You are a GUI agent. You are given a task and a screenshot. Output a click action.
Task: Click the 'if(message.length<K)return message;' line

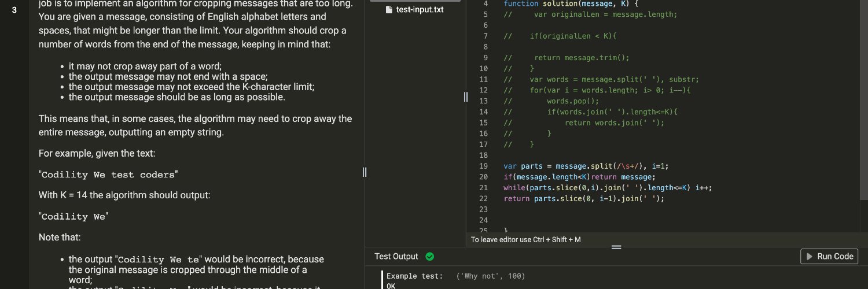pyautogui.click(x=579, y=177)
